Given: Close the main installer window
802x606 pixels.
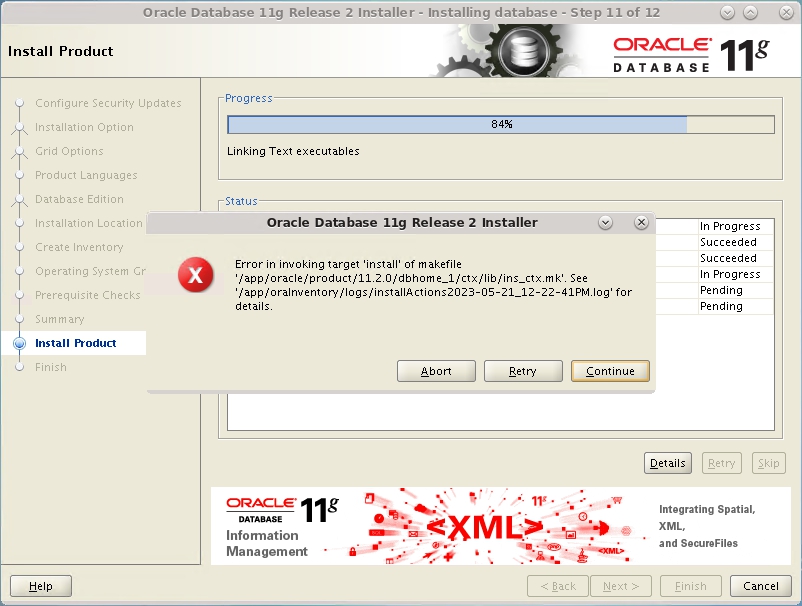Looking at the screenshot, I should pos(786,13).
